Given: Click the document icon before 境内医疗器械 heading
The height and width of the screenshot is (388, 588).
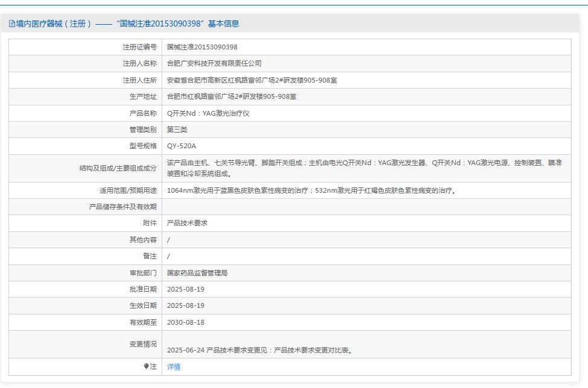Looking at the screenshot, I should (x=12, y=24).
